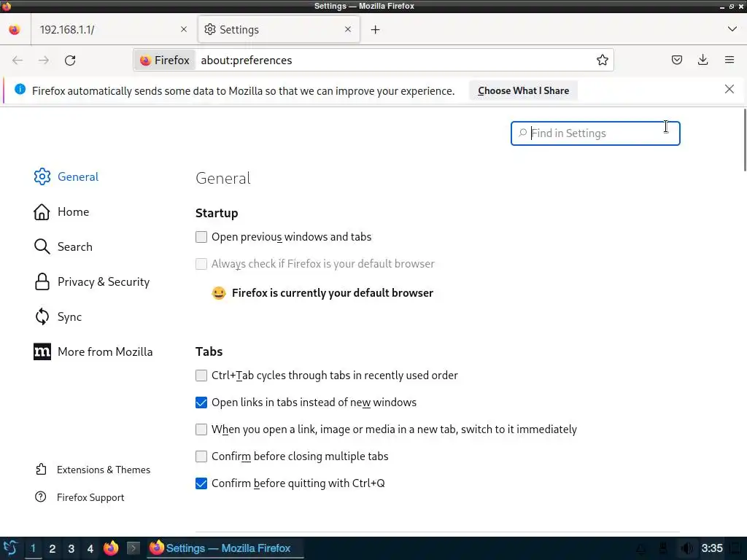Open terminal from taskbar launcher
Viewport: 747px width, 560px height.
(x=133, y=548)
